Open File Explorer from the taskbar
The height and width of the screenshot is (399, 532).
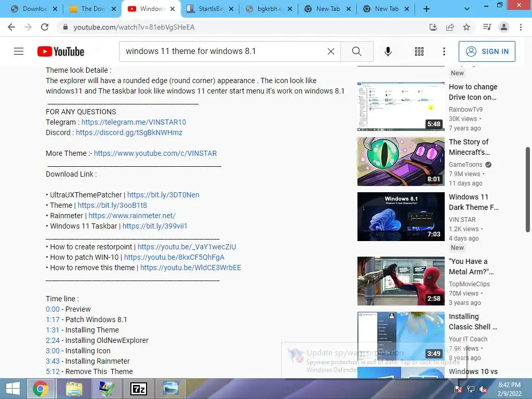[x=74, y=389]
